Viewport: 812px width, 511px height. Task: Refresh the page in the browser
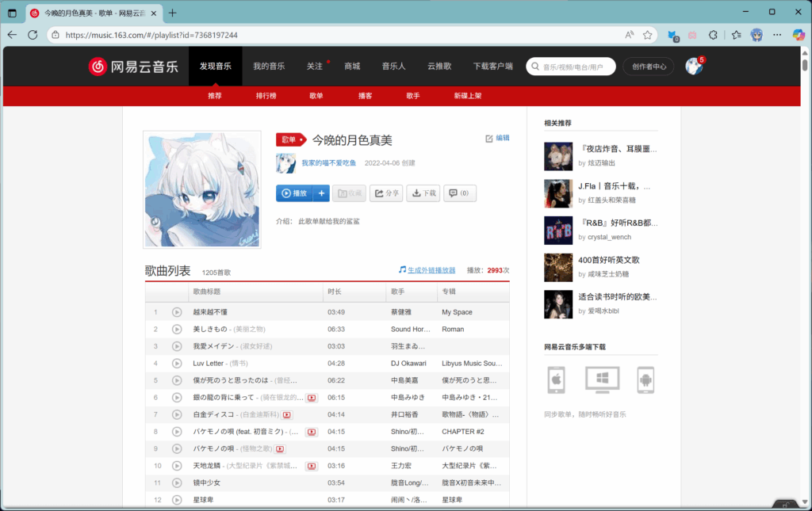(33, 35)
